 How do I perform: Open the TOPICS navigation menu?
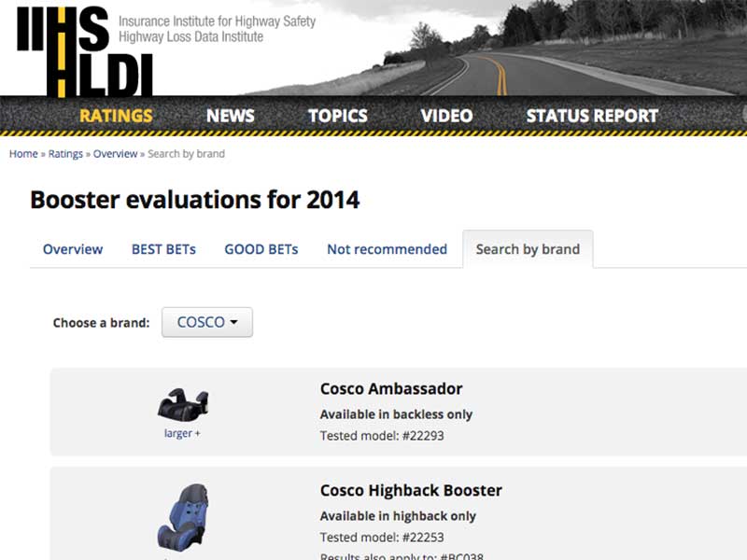tap(338, 116)
